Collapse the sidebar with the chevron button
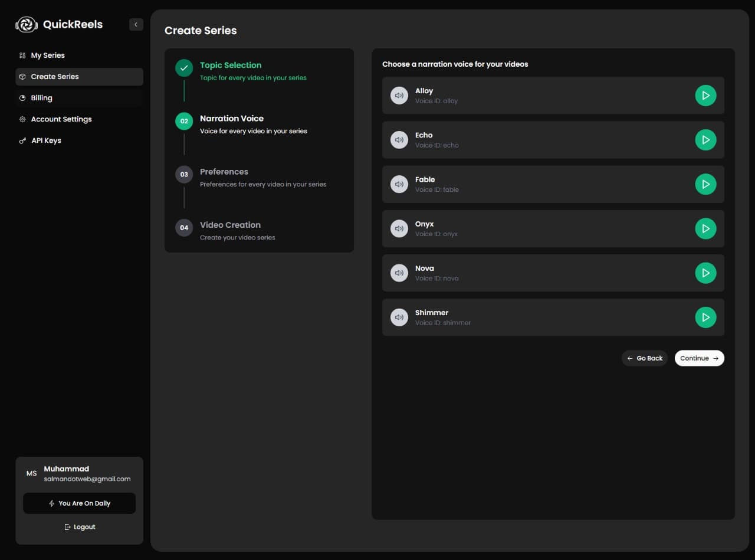The image size is (755, 560). 136,24
